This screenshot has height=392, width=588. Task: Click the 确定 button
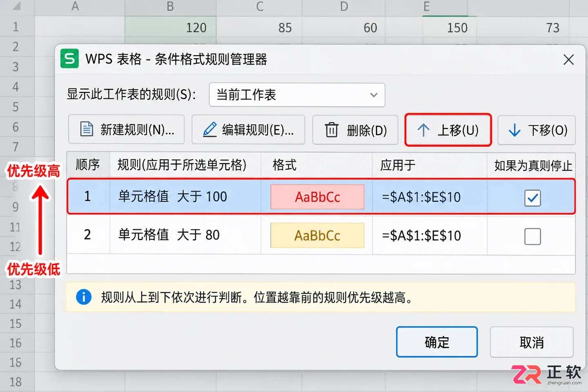437,342
